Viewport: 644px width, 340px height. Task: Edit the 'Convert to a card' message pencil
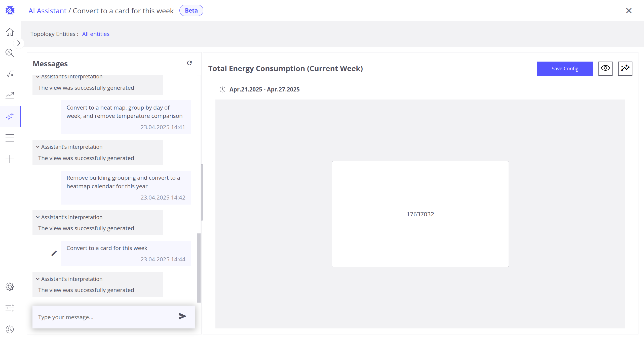54,253
